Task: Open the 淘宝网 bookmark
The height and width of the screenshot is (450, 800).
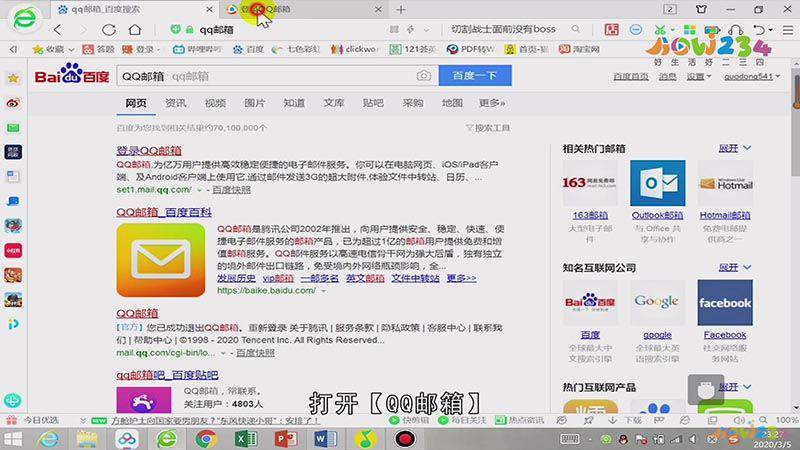Action: pos(579,49)
